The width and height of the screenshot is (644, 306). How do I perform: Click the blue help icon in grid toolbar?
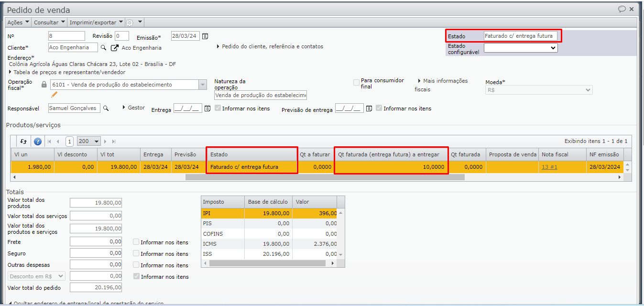coord(38,142)
